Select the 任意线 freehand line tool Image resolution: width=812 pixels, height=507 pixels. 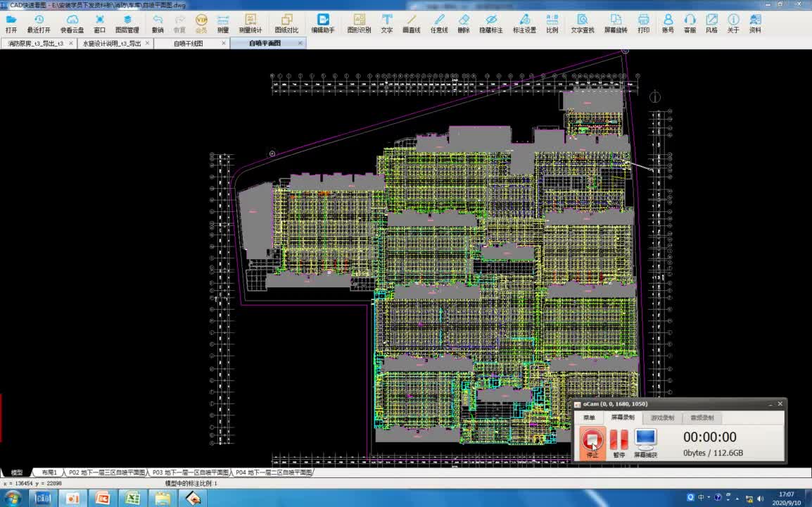pos(439,24)
